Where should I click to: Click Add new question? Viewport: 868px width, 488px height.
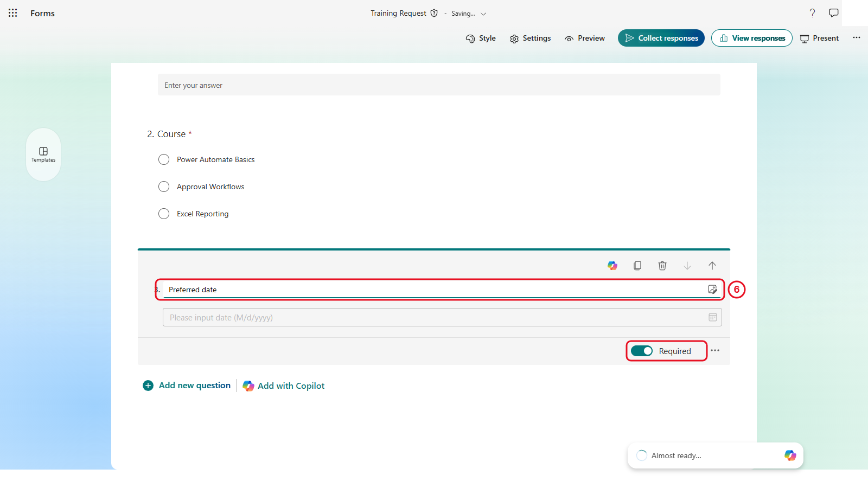click(187, 386)
